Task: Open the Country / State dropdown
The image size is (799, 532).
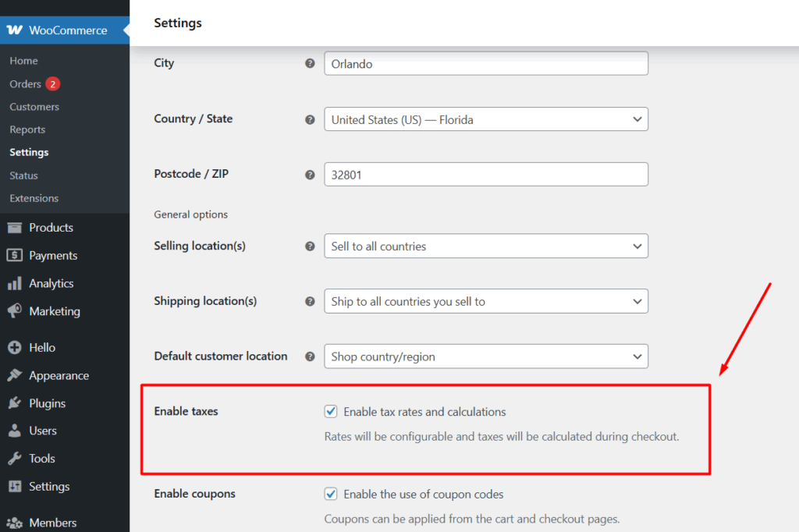Action: (x=485, y=119)
